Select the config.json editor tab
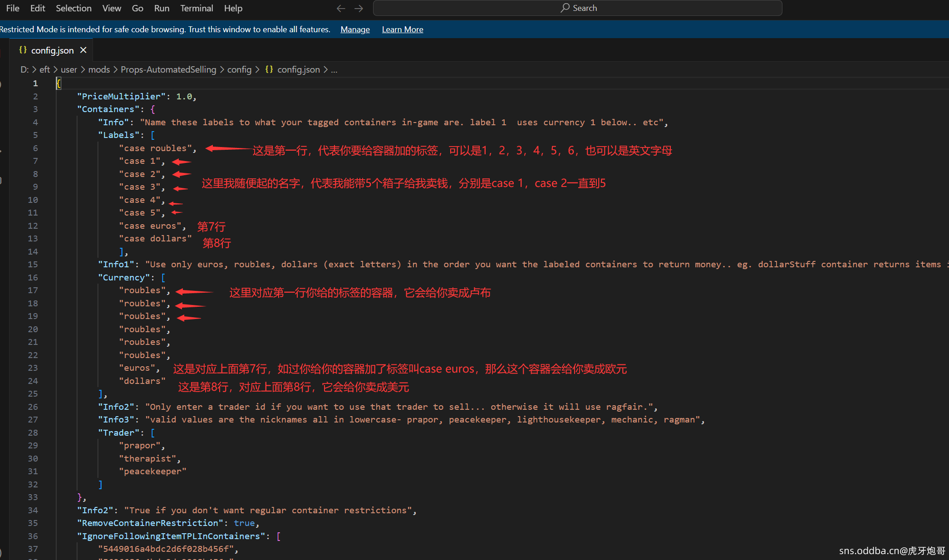 [x=52, y=50]
